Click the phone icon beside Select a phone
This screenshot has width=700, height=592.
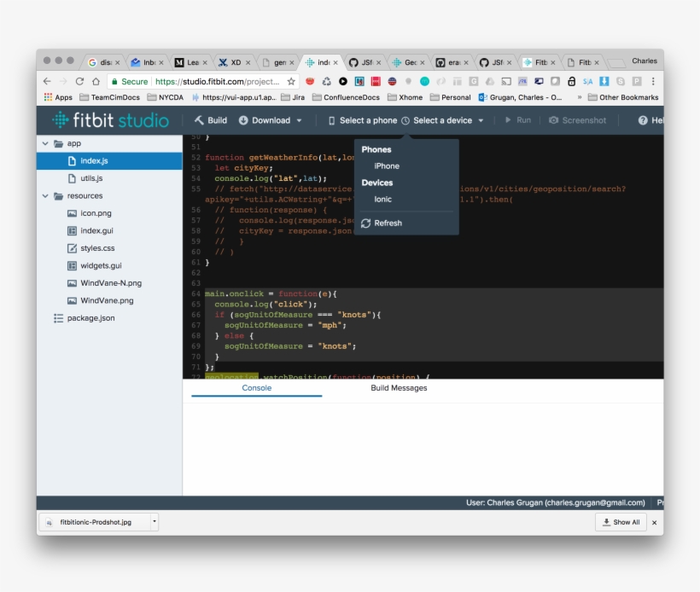tap(331, 120)
